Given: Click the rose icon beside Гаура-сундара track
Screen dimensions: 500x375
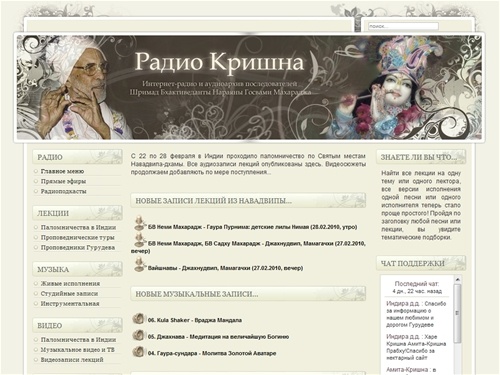Looking at the screenshot, I should point(138,352).
